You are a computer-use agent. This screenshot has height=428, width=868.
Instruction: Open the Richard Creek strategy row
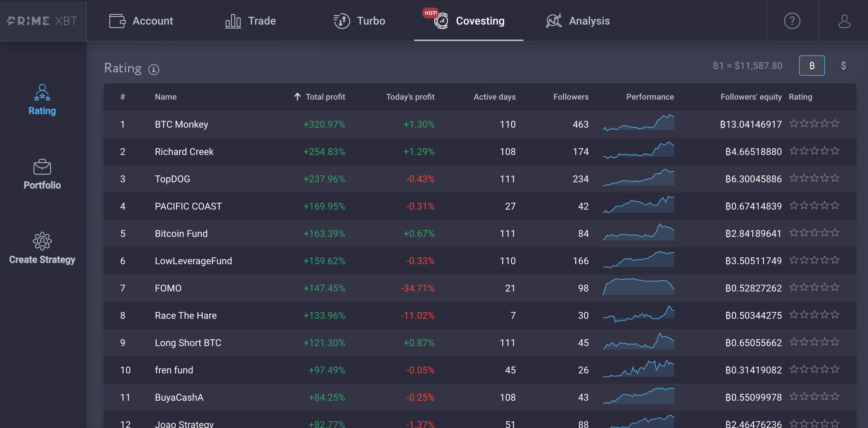tap(480, 152)
